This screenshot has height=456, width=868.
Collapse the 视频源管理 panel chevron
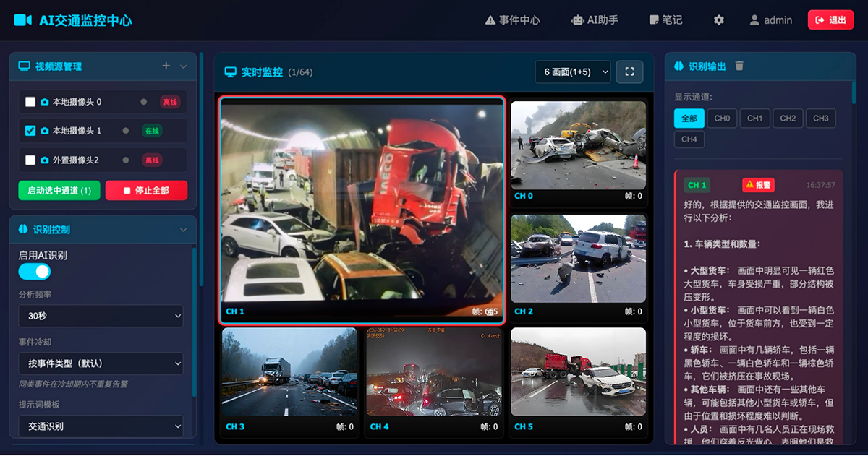[183, 66]
